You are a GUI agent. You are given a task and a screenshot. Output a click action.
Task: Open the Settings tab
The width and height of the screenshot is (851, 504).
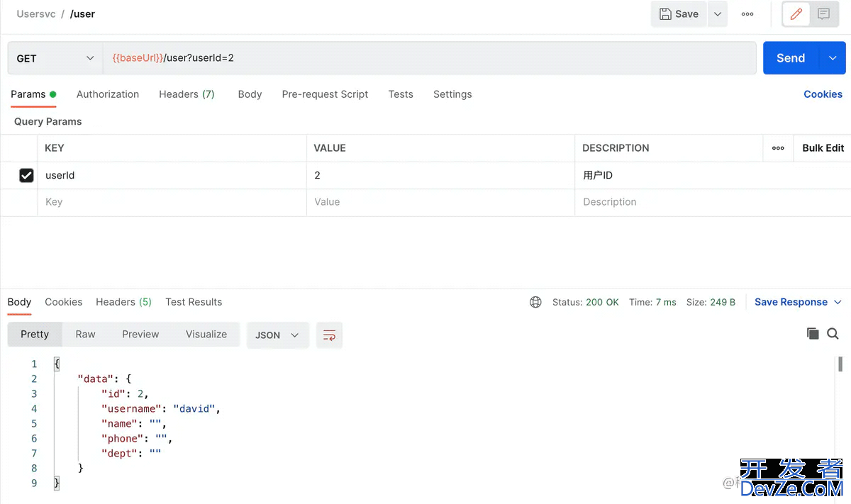tap(452, 94)
